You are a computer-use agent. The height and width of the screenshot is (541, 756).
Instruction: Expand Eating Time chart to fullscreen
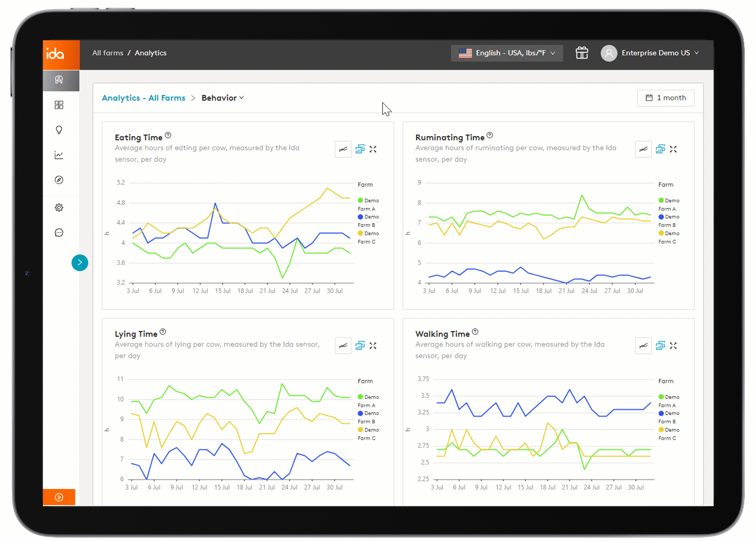tap(372, 149)
